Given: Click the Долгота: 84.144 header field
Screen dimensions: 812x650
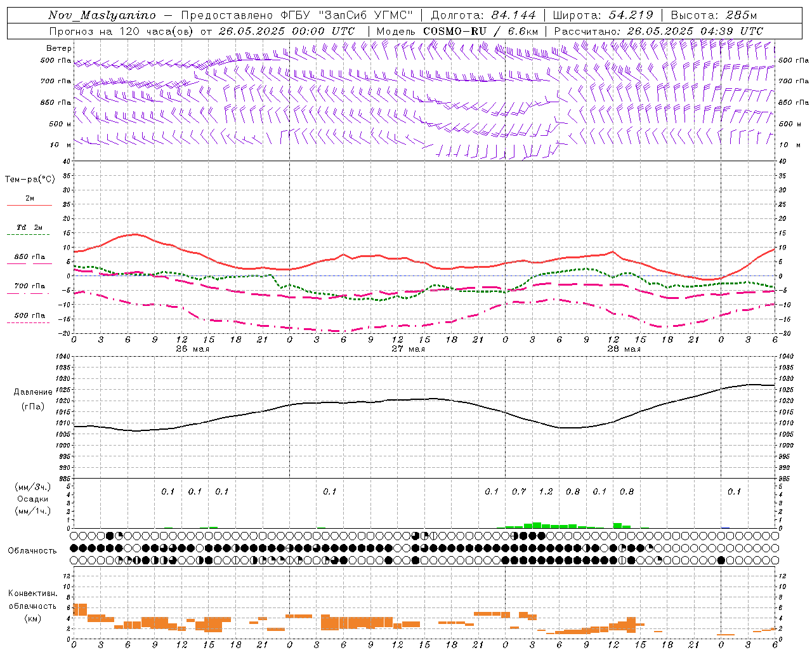Looking at the screenshot, I should (x=483, y=15).
